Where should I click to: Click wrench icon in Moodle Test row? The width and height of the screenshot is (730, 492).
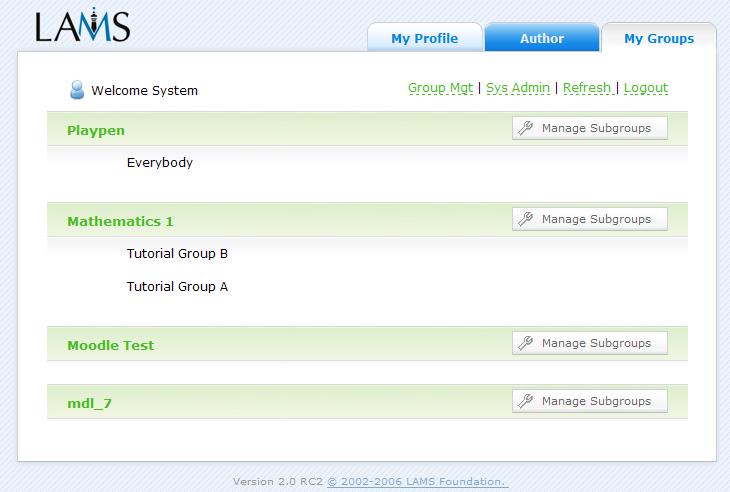point(526,343)
